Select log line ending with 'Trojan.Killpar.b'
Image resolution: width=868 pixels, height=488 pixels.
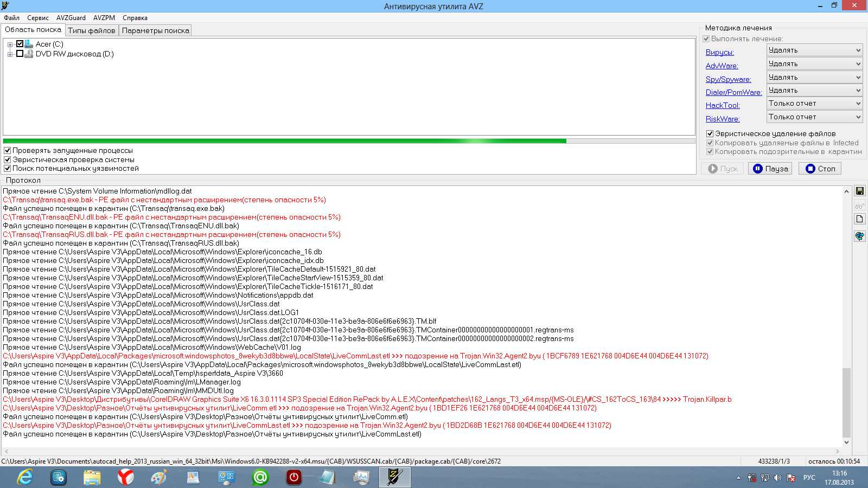(x=367, y=400)
